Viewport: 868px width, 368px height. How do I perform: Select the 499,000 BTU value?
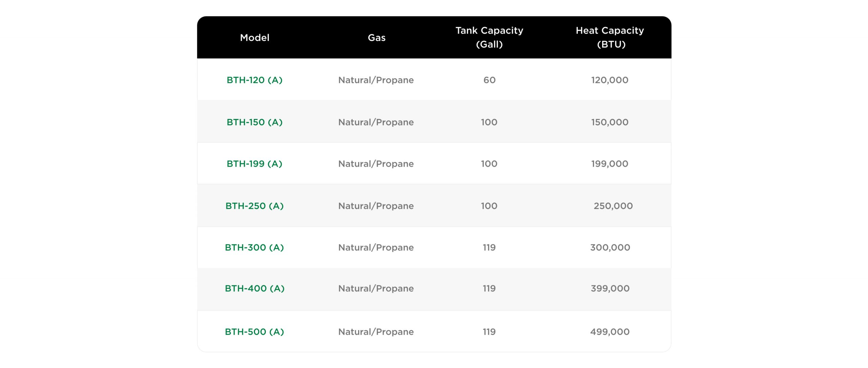point(610,332)
